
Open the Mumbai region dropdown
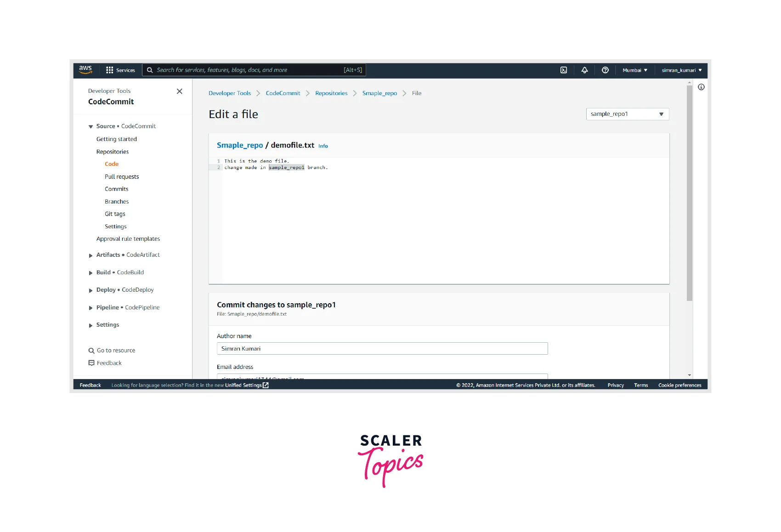[634, 70]
